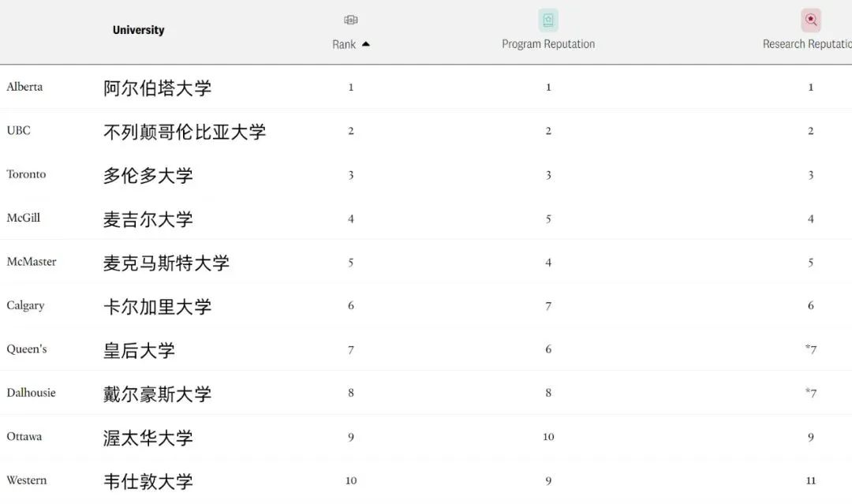Select the McMaster row name

32,262
